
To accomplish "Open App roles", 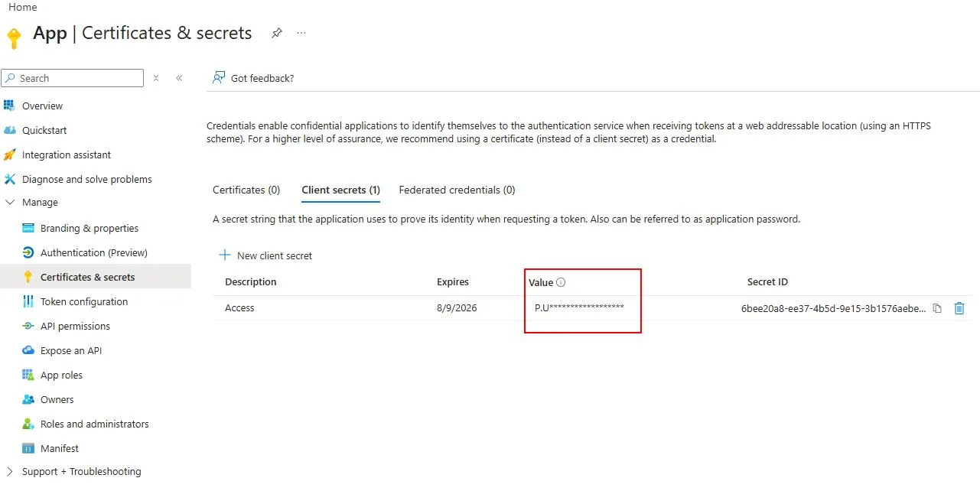I will pos(61,375).
